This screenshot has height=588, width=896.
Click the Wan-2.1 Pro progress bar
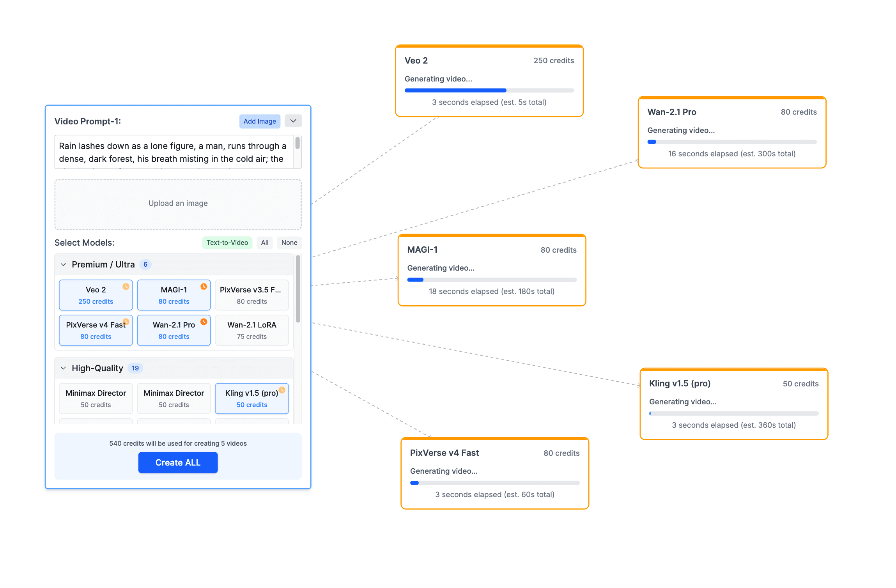click(x=732, y=142)
